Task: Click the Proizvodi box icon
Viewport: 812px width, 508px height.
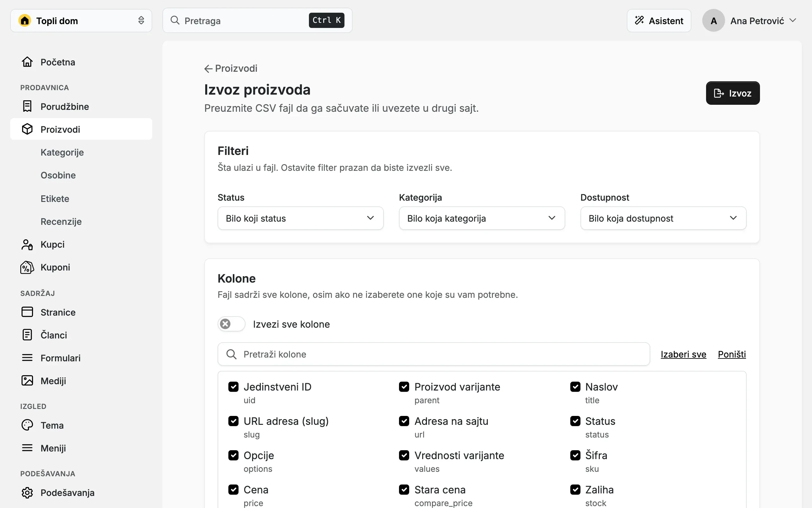Action: (x=27, y=129)
